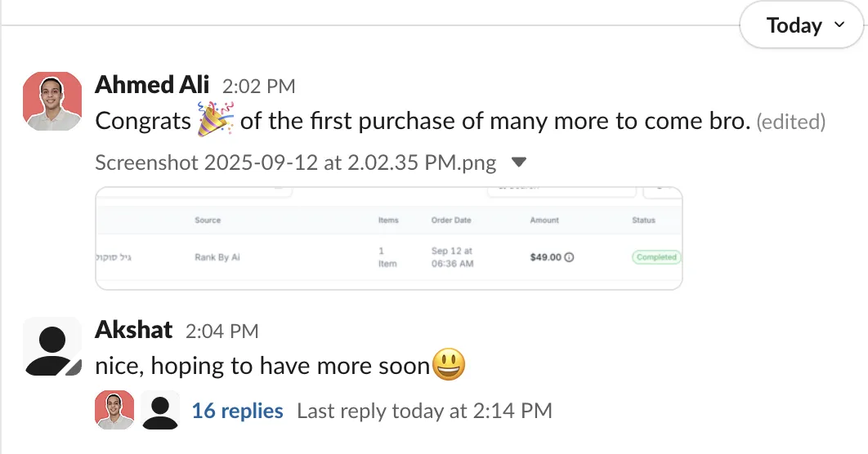Open Ahmed Ali's profile from his name
This screenshot has height=454, width=868.
click(152, 85)
